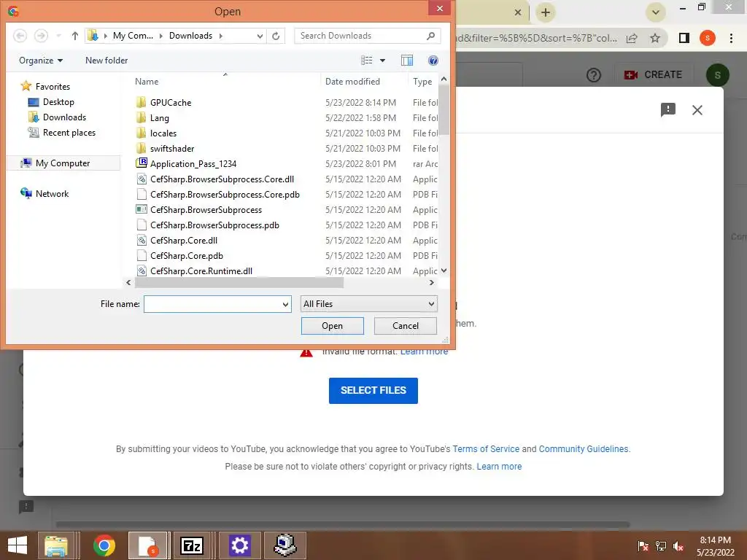Refresh the Downloads folder listing
Screen dimensions: 747x560
click(x=276, y=36)
